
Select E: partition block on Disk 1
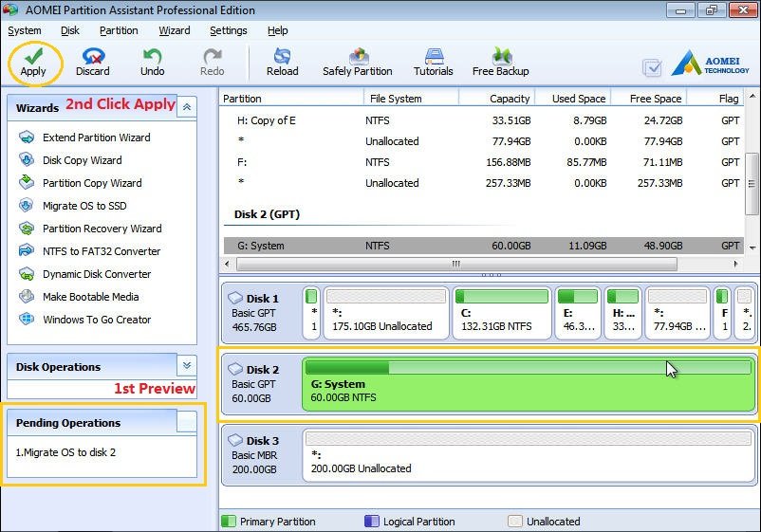point(578,312)
